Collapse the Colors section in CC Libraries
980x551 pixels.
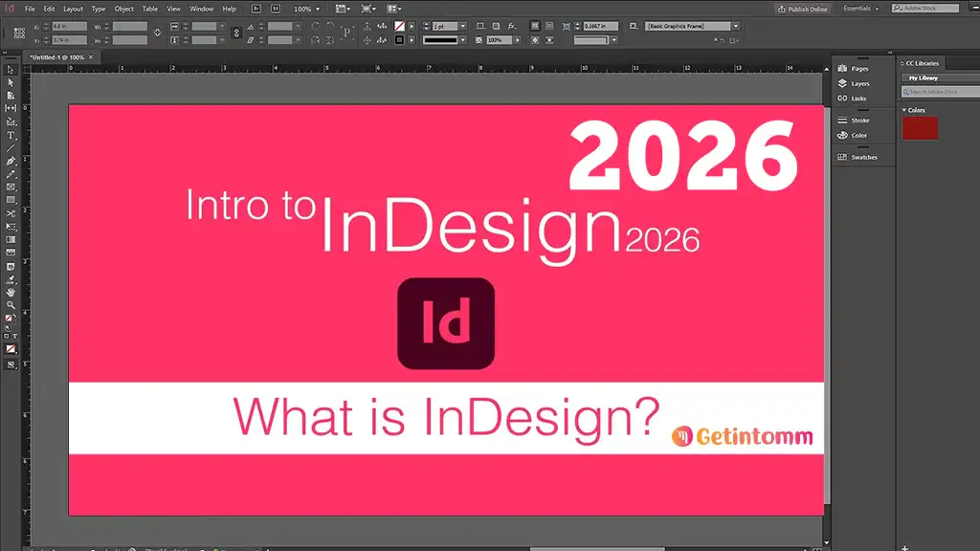[x=903, y=110]
